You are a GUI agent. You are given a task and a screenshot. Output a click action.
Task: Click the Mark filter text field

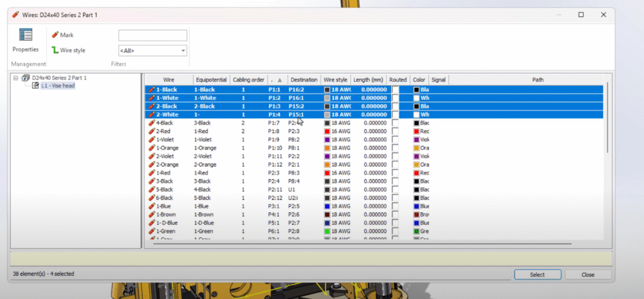[x=152, y=36]
